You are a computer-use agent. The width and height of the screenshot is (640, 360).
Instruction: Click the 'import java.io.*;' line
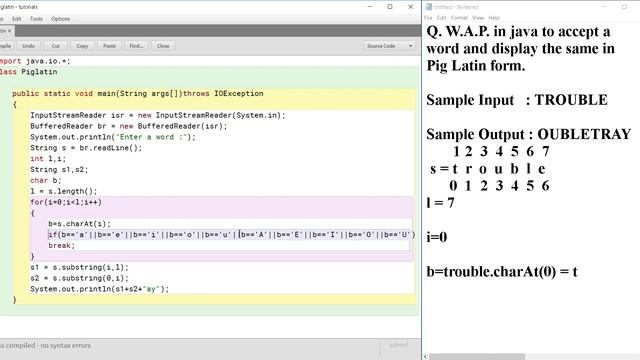[35, 61]
